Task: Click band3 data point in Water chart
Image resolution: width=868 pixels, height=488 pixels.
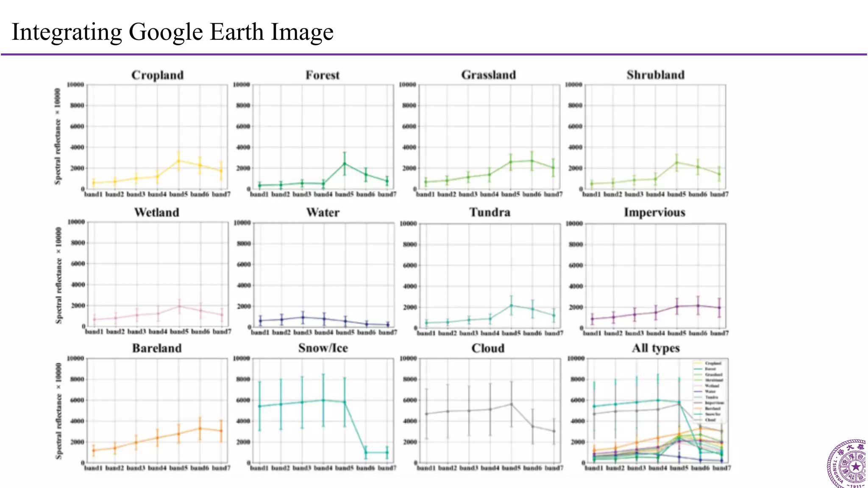Action: click(303, 317)
